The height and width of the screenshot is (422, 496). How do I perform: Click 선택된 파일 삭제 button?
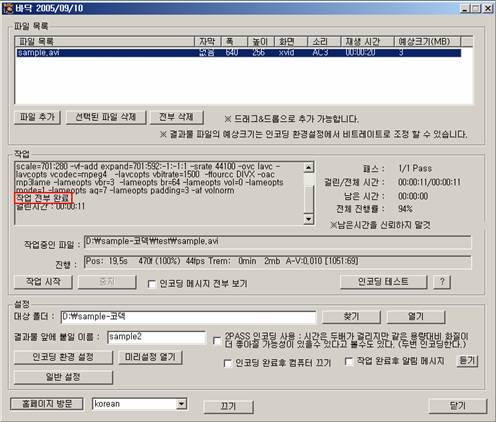tap(106, 117)
